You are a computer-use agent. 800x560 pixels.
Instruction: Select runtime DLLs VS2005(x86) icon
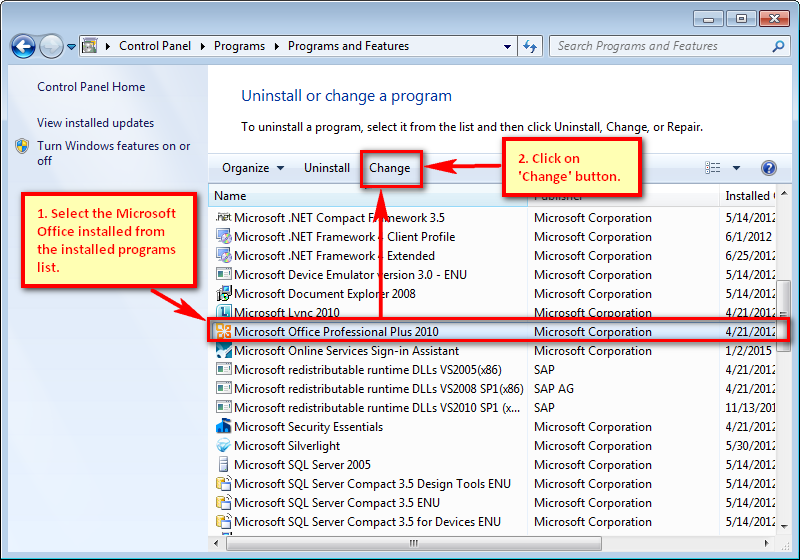pyautogui.click(x=223, y=369)
